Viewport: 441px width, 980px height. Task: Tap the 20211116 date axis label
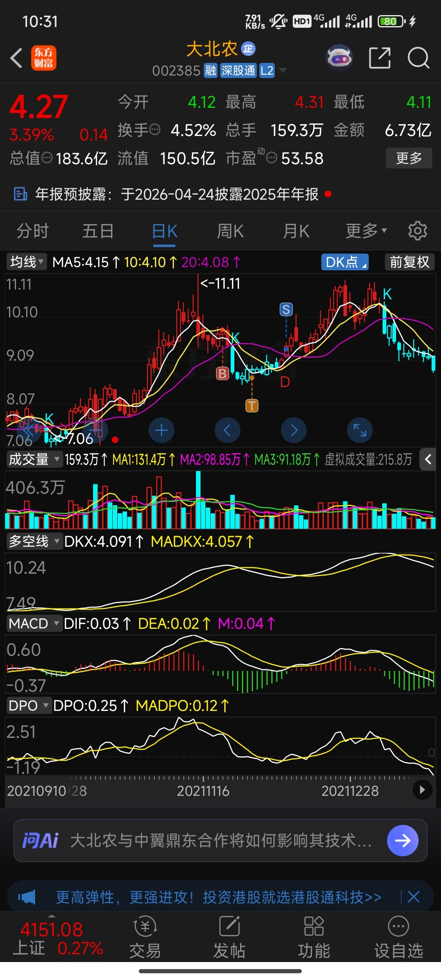click(x=203, y=791)
